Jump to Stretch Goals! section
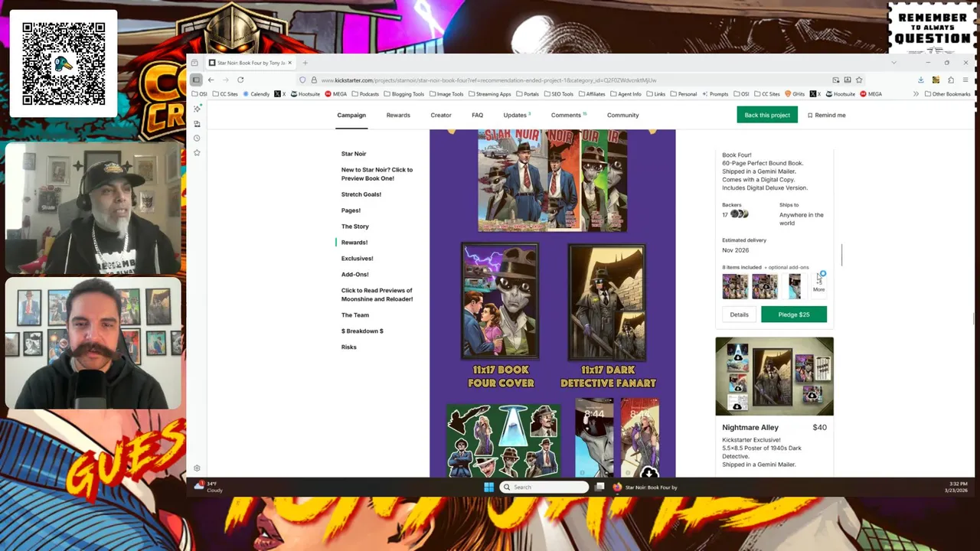980x551 pixels. 361,194
